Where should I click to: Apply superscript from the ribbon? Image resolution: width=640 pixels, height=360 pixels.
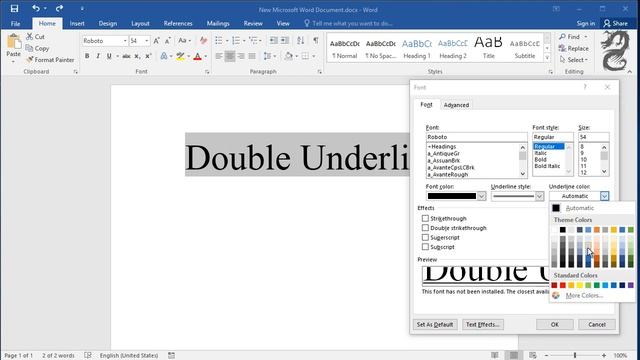148,56
